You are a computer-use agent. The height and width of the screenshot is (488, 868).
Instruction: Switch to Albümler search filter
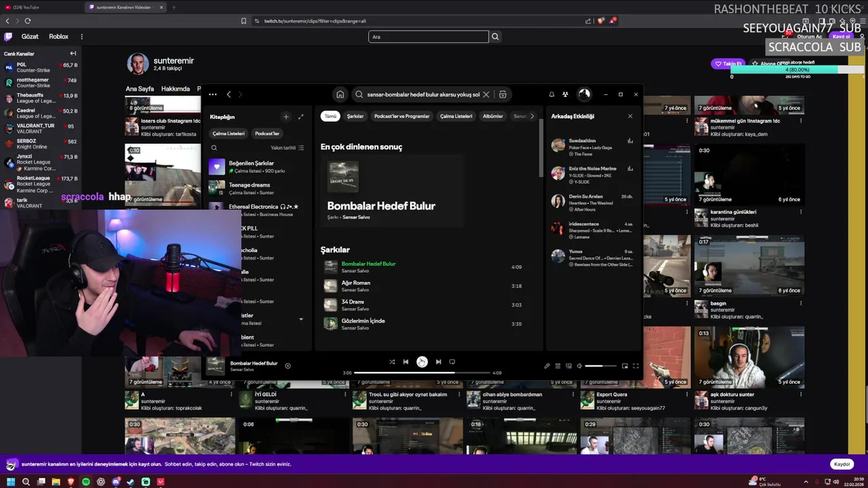[x=492, y=116]
